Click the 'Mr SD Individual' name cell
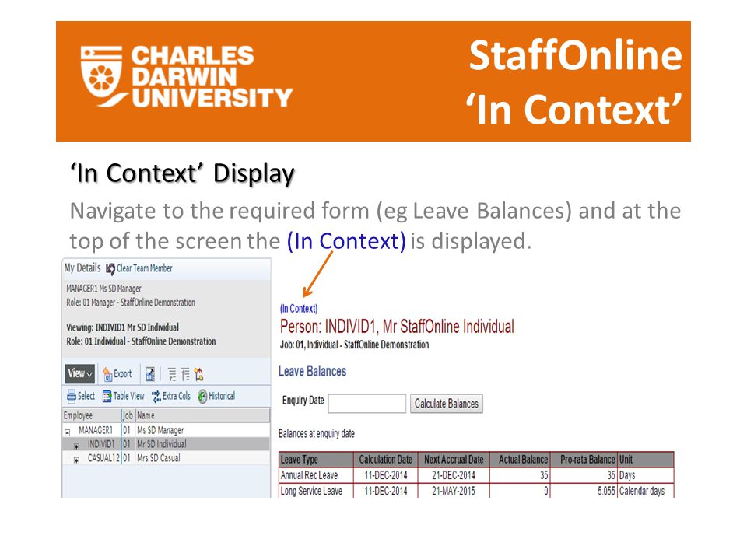 pyautogui.click(x=162, y=444)
